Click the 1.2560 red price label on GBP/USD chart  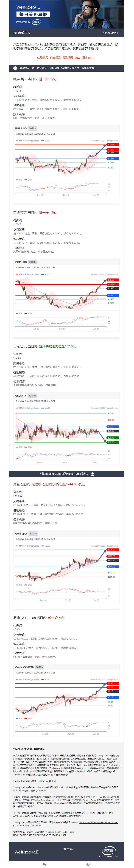coord(112,280)
